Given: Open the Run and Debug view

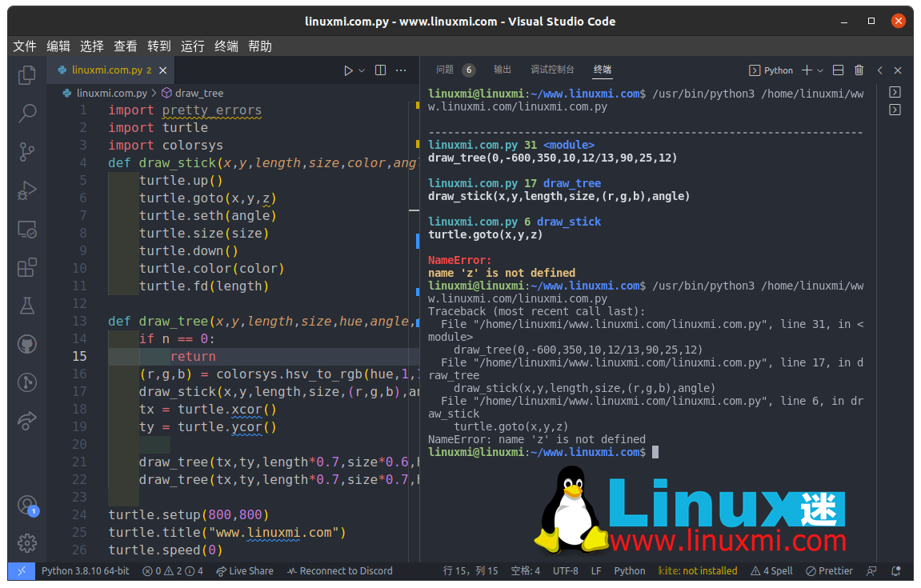Looking at the screenshot, I should (27, 190).
